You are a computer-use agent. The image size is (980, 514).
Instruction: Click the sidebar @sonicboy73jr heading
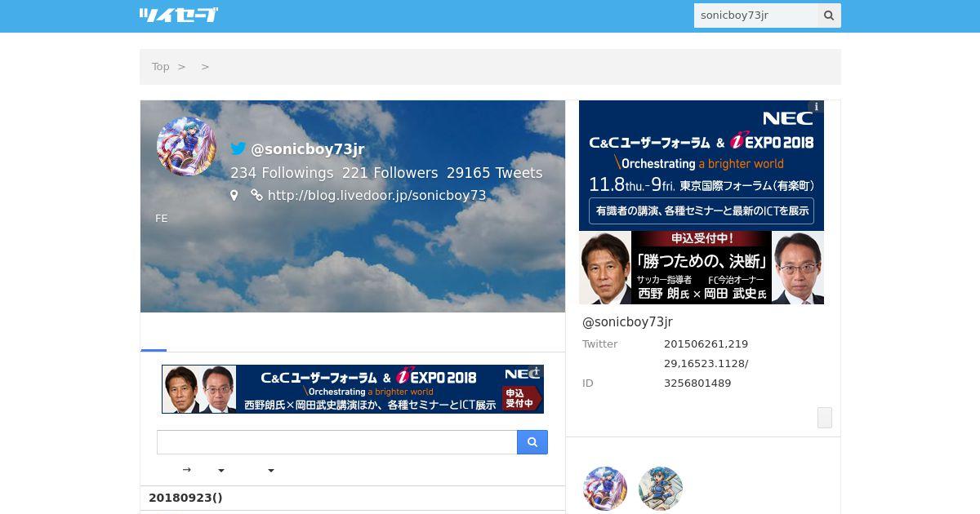click(627, 321)
